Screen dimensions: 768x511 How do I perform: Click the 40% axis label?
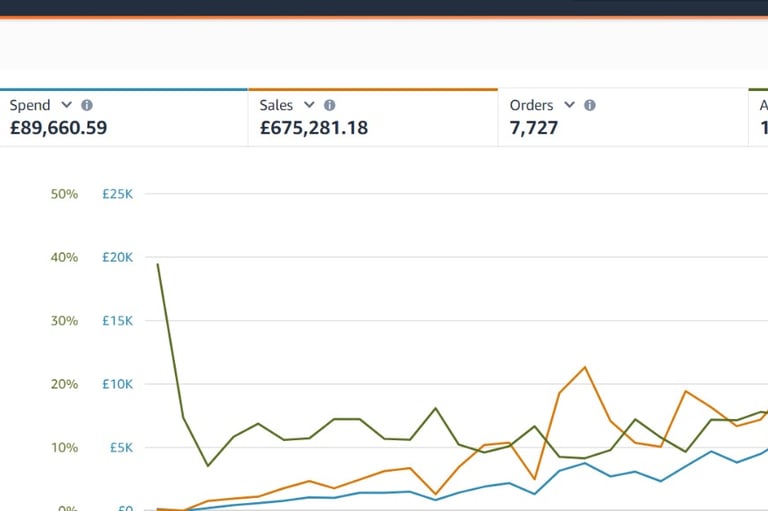[64, 257]
